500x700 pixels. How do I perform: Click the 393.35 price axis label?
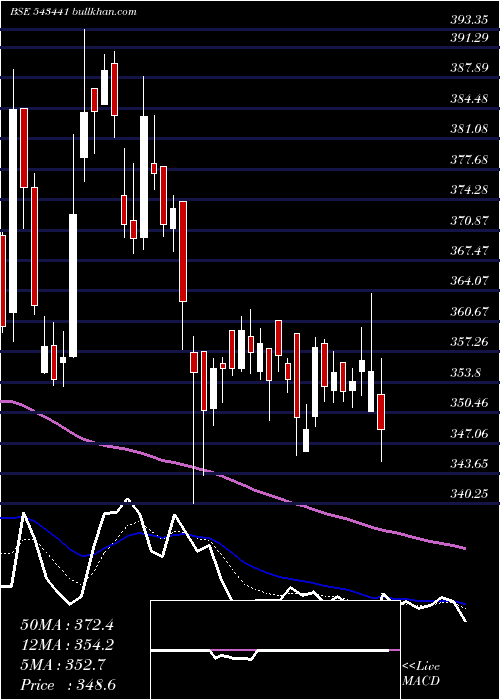(469, 20)
